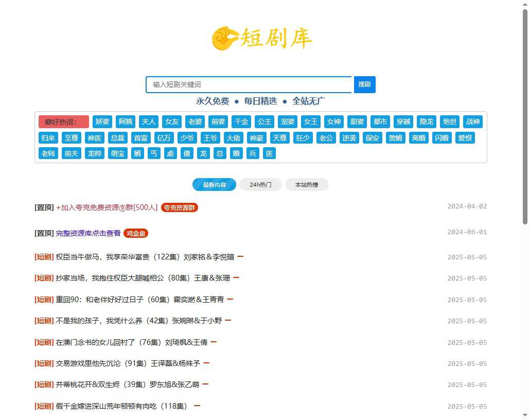529x420 pixels.
Task: Click the 夸克资源群 red badge
Action: click(179, 208)
